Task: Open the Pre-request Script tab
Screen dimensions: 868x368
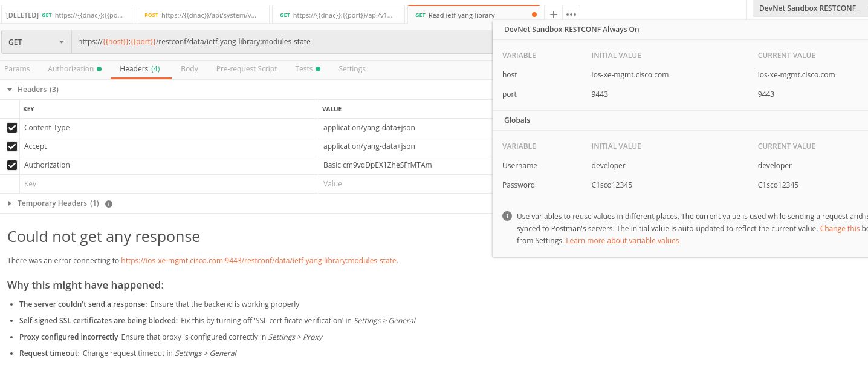Action: pos(246,68)
